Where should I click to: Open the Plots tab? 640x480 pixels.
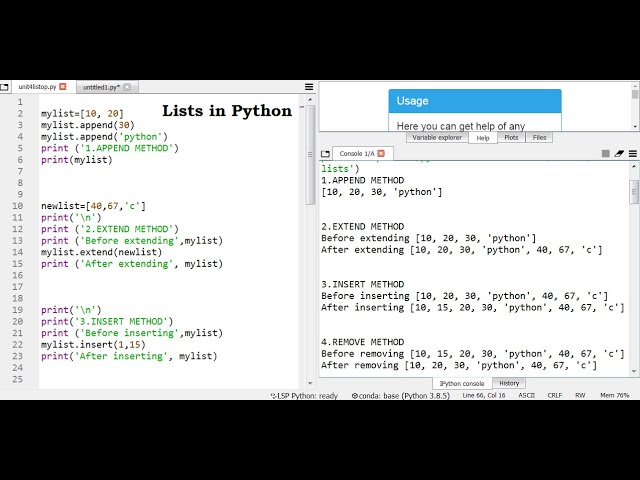(x=511, y=138)
